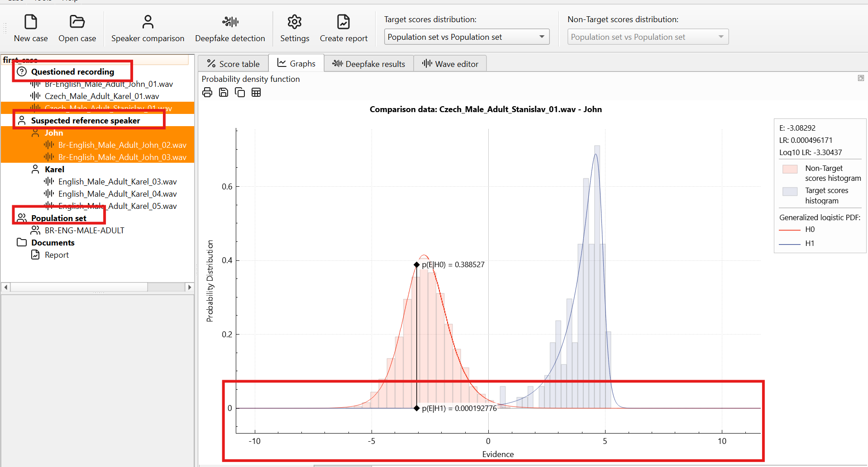The width and height of the screenshot is (868, 467).
Task: Select the Suspected reference speaker node
Action: pyautogui.click(x=86, y=121)
